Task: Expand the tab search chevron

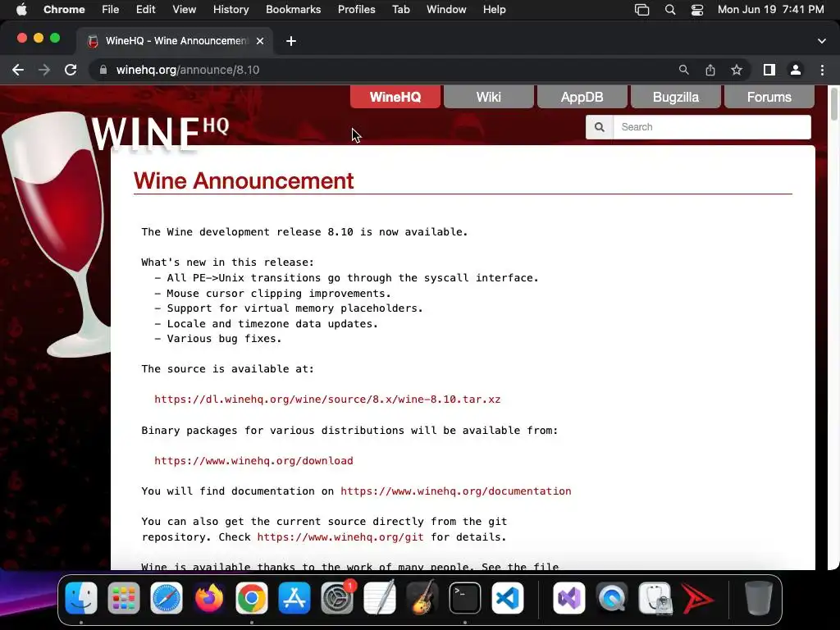Action: (822, 41)
